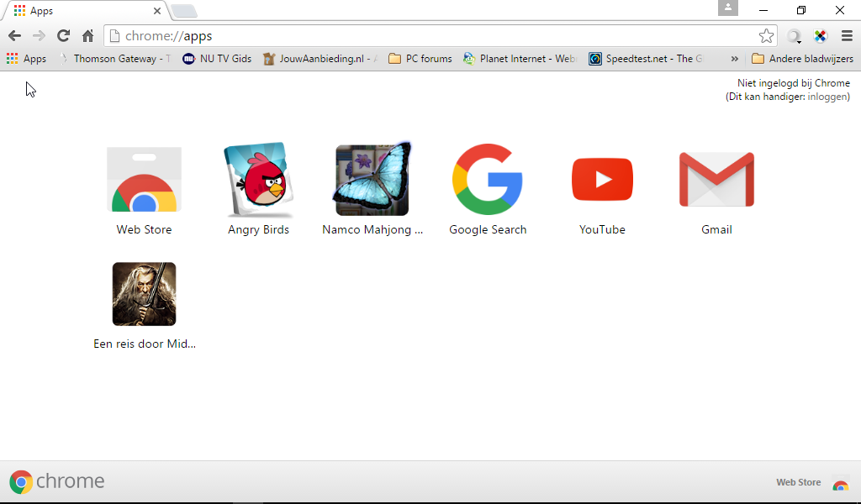Open the Web Store app

[144, 179]
